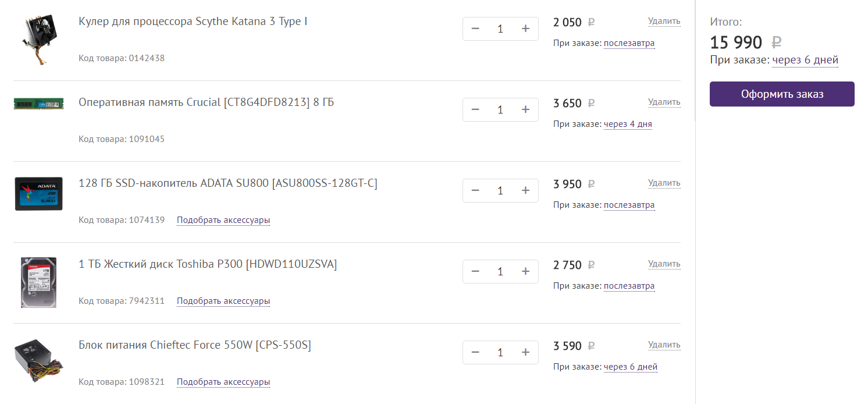Decrease quantity of Chieftec Force 550W
Screen dimensions: 868x404
point(475,352)
